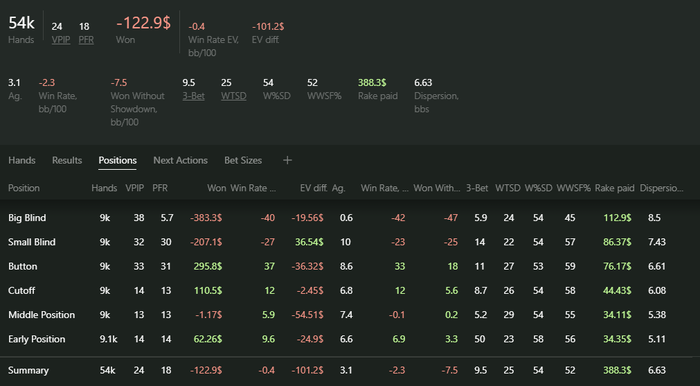Add a new tab with plus icon

click(288, 160)
